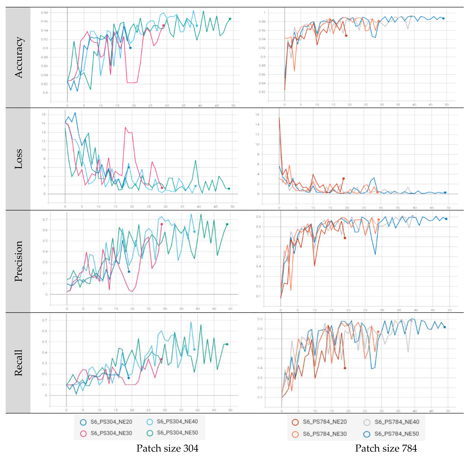Toggle the S6_PS304_NE50 green legend circle

150,433
